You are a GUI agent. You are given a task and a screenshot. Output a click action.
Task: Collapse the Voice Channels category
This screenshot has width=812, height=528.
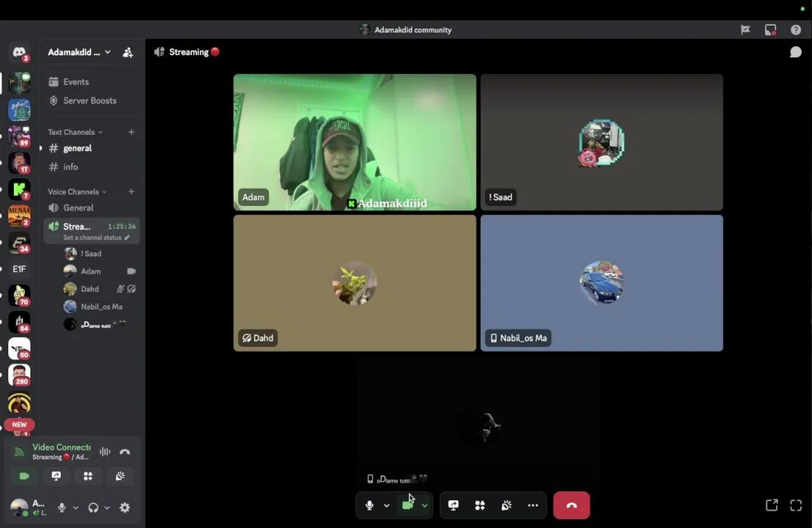point(77,191)
